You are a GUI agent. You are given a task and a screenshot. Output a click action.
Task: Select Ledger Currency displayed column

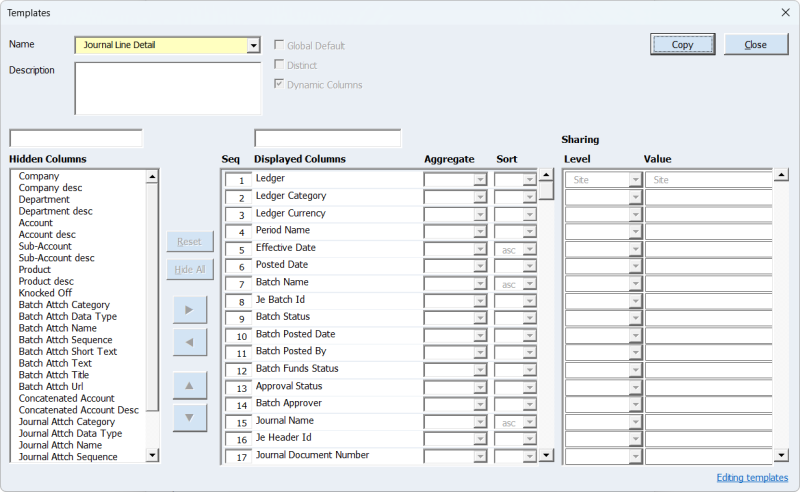coord(290,213)
